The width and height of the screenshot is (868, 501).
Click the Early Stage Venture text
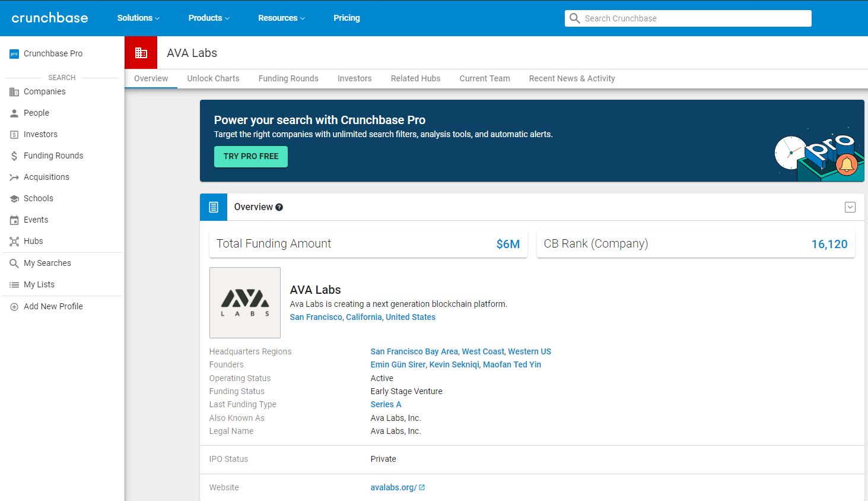pos(406,391)
